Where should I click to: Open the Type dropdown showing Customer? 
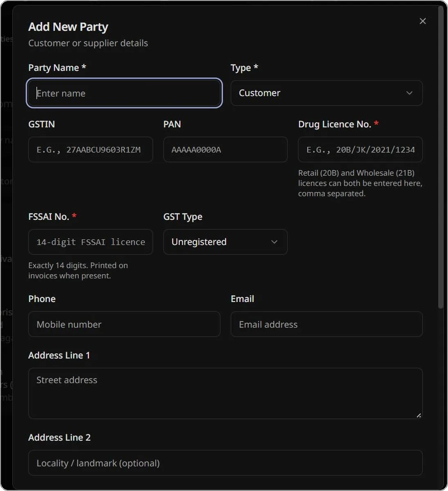tap(326, 93)
